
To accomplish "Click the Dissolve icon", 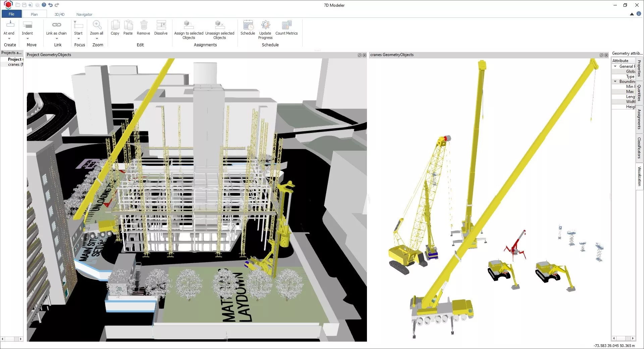I will (x=161, y=25).
